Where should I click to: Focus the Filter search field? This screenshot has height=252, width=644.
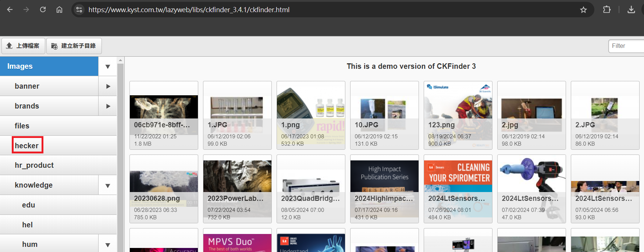click(626, 46)
